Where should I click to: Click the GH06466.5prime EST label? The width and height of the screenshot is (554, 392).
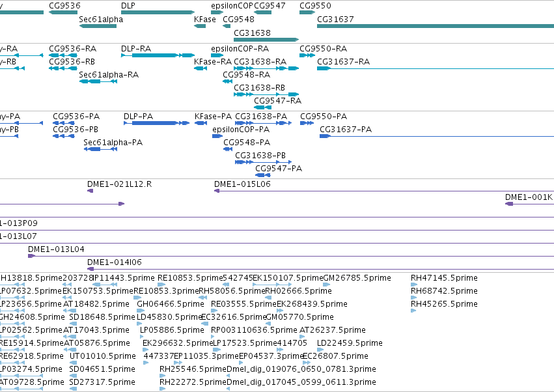(171, 304)
